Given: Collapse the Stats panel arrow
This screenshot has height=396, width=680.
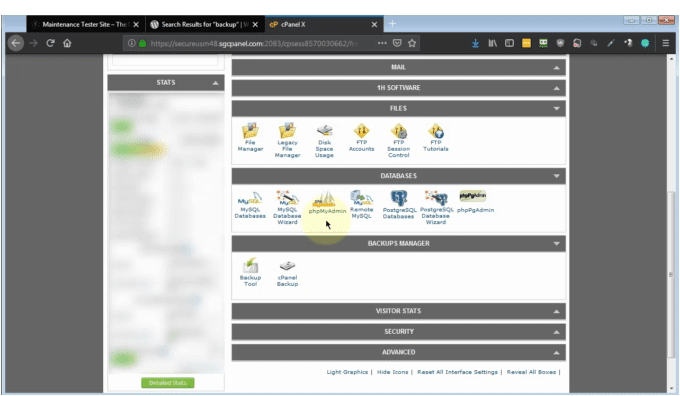Looking at the screenshot, I should pos(215,83).
